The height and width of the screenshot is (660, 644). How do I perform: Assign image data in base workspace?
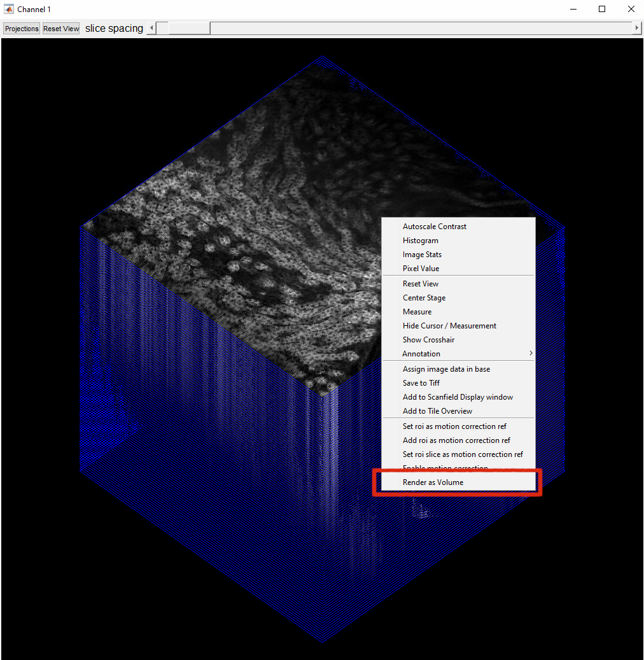point(445,369)
